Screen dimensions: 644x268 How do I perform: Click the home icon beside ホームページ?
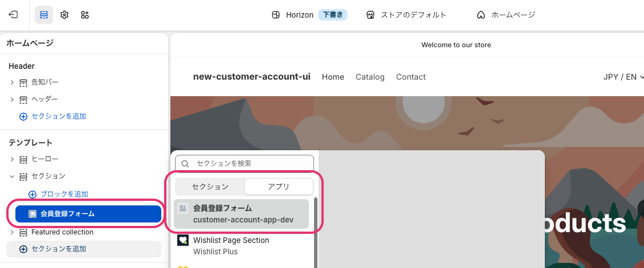[481, 15]
